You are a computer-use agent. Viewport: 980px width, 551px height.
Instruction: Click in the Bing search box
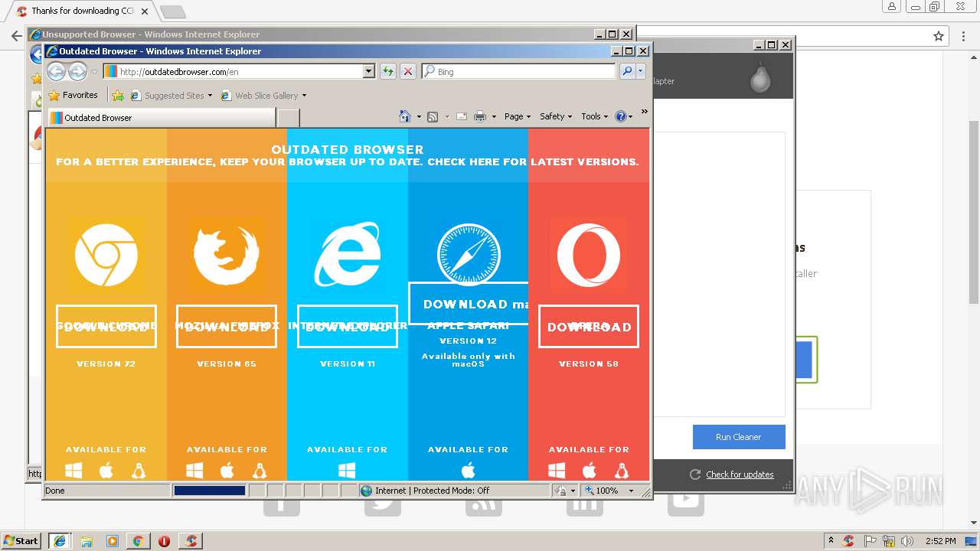(518, 71)
